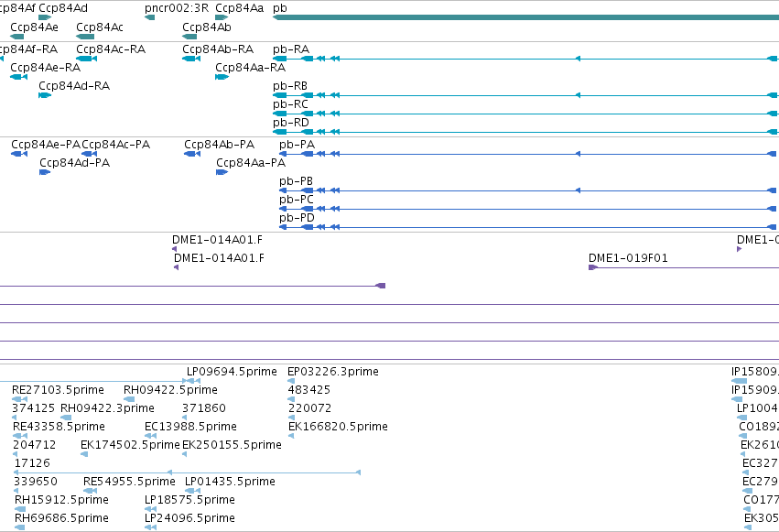Viewport: 779px width, 532px height.
Task: Open the RH09422.5prime EST label
Action: pyautogui.click(x=170, y=390)
